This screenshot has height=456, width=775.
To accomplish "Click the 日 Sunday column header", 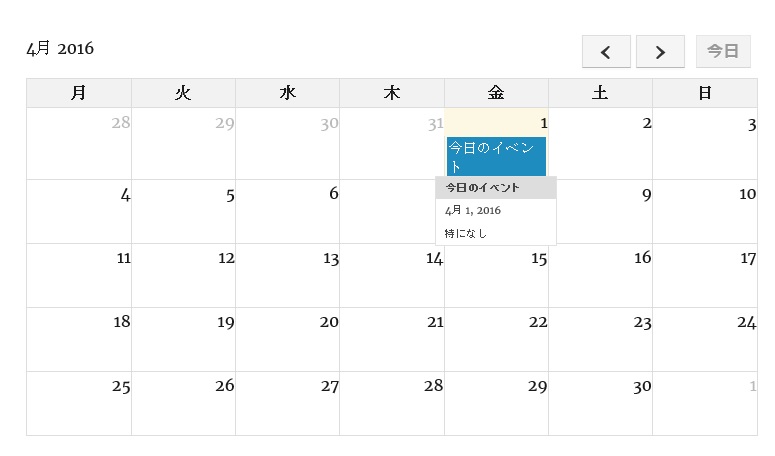I will [705, 93].
